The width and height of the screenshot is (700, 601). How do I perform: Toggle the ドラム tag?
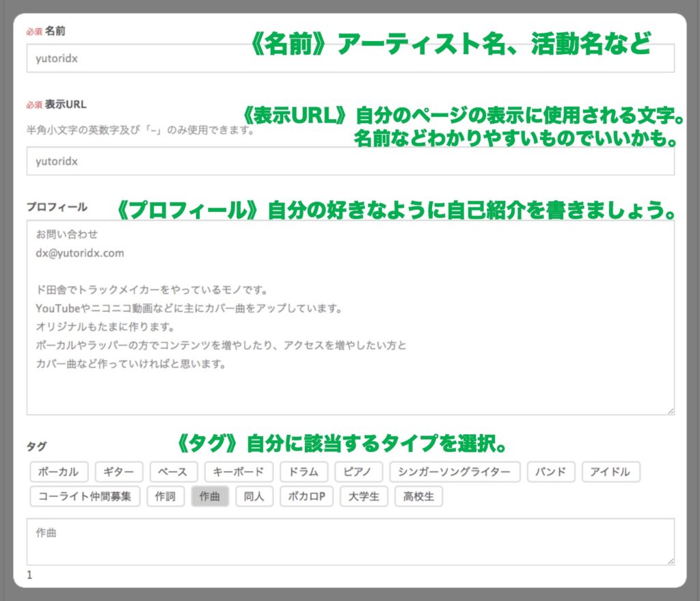(304, 472)
